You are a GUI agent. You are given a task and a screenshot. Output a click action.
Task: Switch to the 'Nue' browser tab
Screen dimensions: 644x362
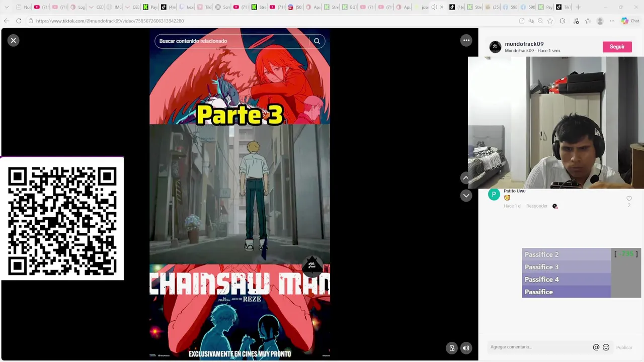coord(23,7)
